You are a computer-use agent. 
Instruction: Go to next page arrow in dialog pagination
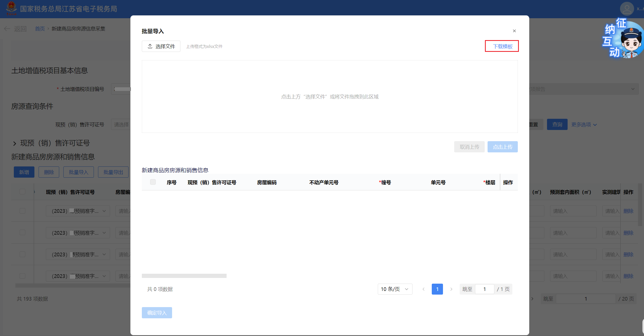pos(451,289)
